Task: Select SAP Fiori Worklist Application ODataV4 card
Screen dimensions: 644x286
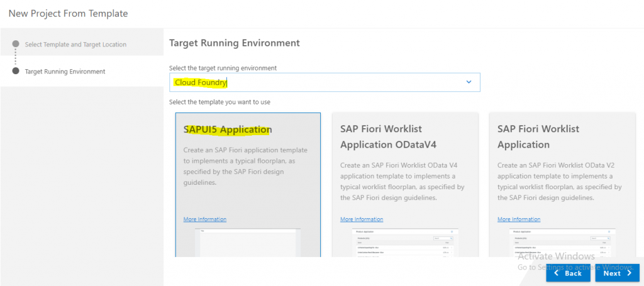Action: (x=406, y=185)
